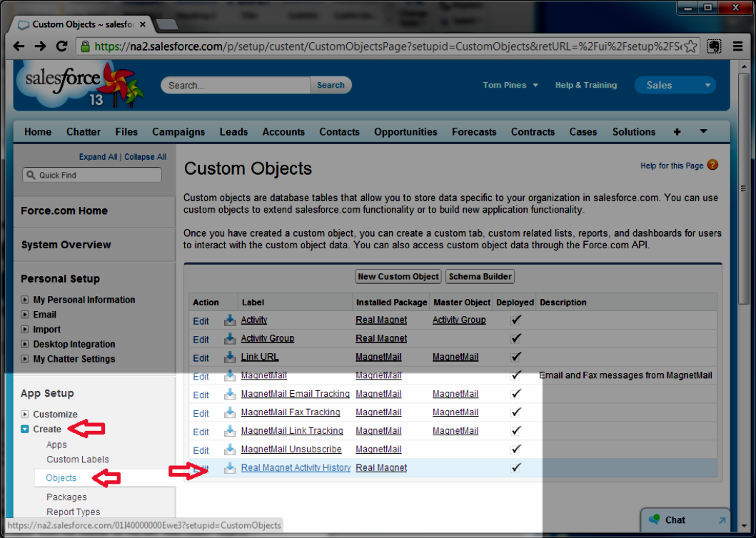Click Collapse All in the sidebar

(x=145, y=157)
